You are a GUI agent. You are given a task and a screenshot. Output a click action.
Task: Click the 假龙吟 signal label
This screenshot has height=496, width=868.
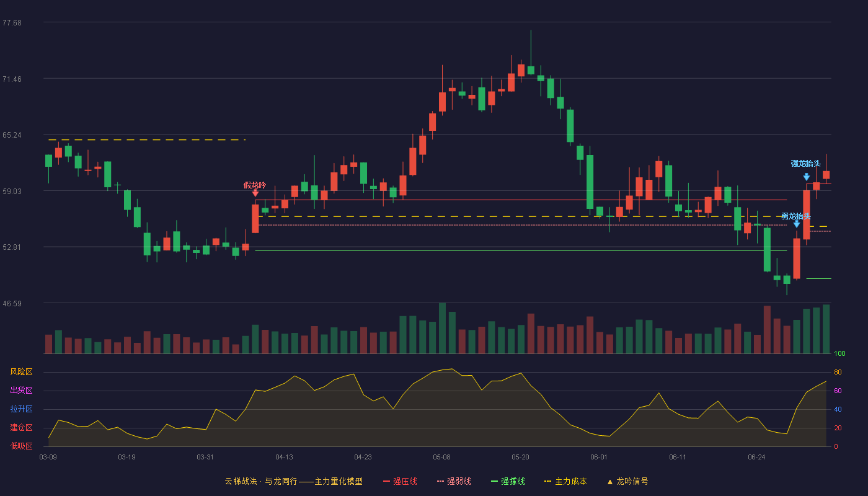point(255,185)
